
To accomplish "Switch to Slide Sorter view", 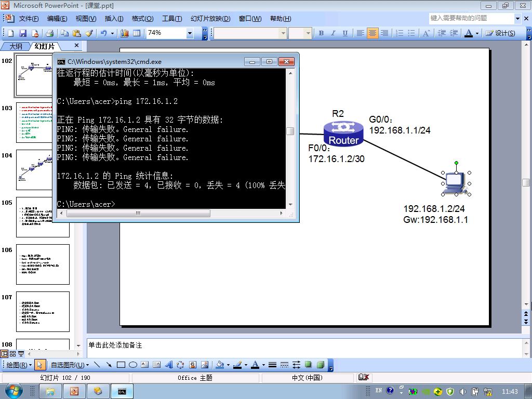I will point(12,353).
